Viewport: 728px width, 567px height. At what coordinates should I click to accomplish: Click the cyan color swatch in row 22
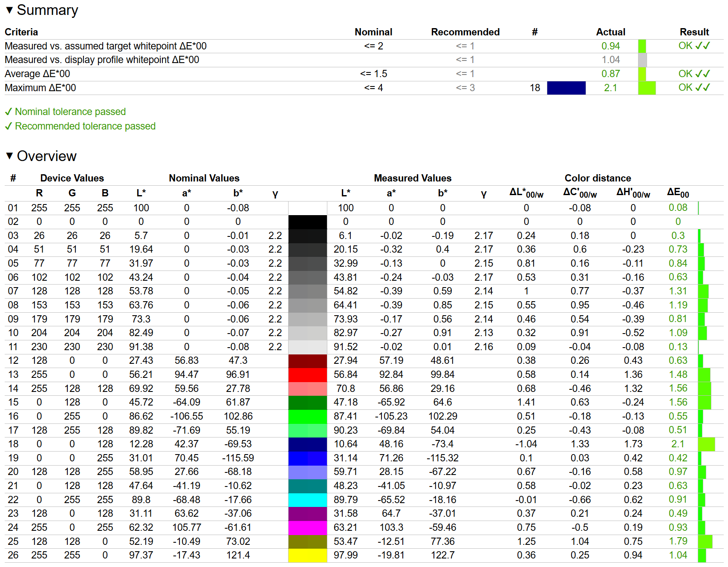click(308, 500)
